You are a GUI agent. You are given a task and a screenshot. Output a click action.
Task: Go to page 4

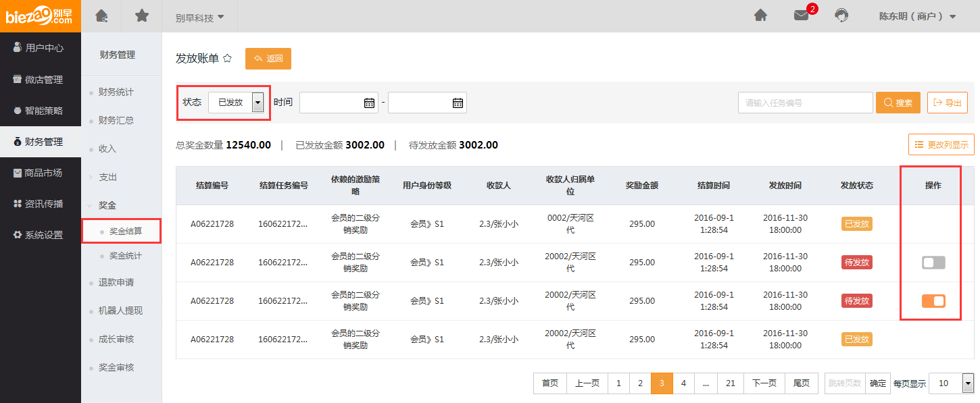click(683, 383)
